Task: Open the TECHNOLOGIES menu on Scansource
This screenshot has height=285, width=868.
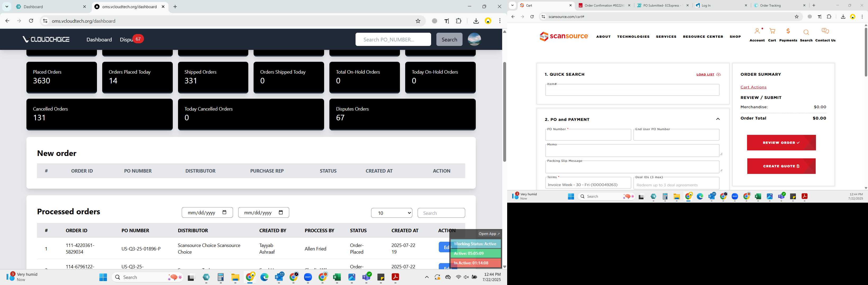Action: 633,37
